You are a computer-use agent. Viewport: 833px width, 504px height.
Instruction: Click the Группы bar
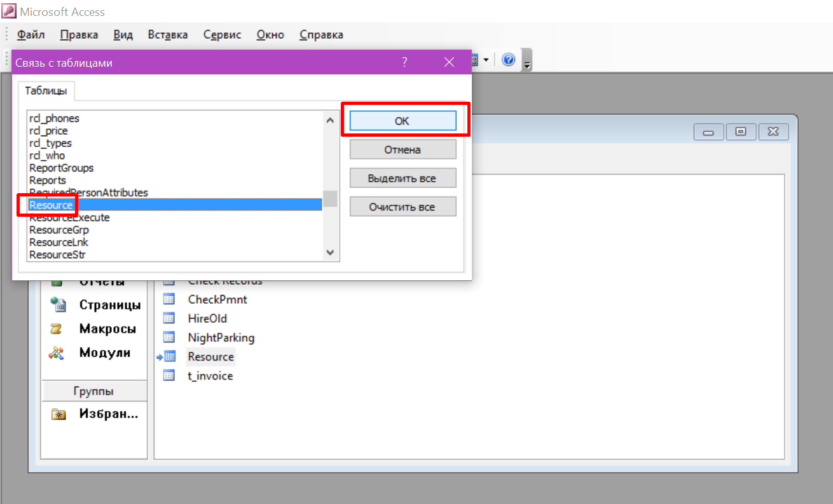click(x=94, y=391)
